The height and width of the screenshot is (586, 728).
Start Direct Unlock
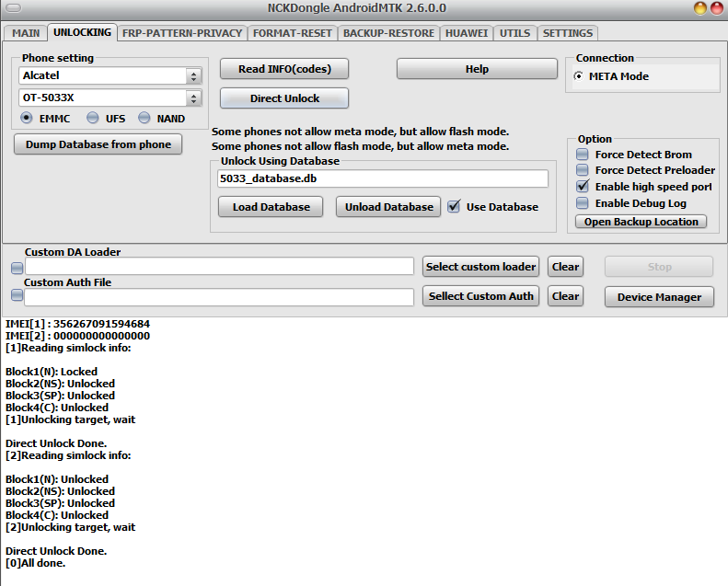pos(284,98)
